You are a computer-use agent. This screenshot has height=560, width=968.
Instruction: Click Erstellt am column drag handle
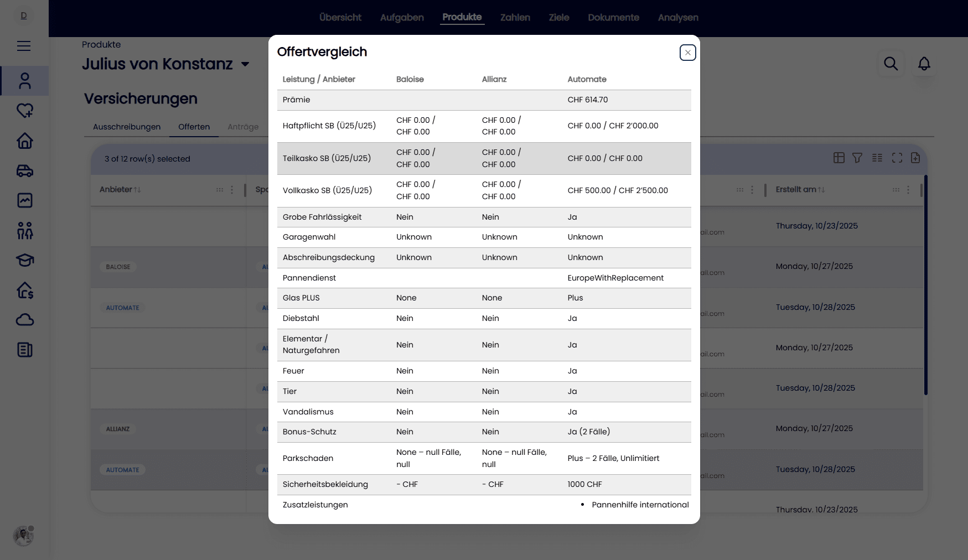[896, 190]
